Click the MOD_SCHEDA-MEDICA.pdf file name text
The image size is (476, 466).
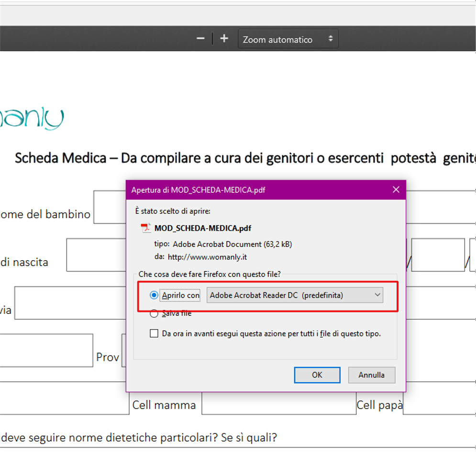[x=203, y=228]
